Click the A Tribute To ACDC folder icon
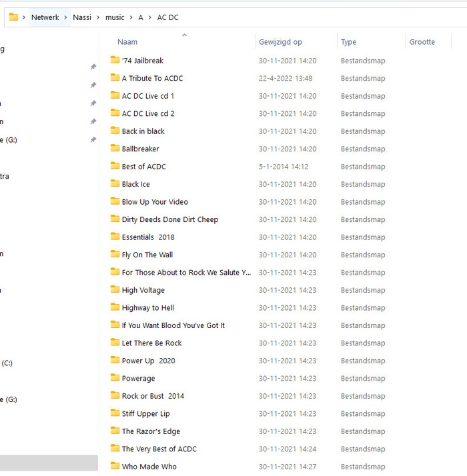This screenshot has height=476, width=467. pos(115,77)
